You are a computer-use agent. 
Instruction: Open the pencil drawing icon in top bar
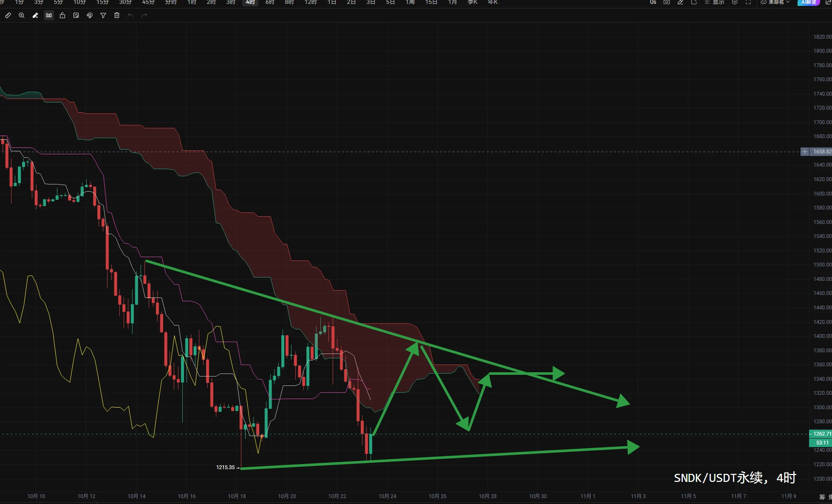[x=680, y=2]
